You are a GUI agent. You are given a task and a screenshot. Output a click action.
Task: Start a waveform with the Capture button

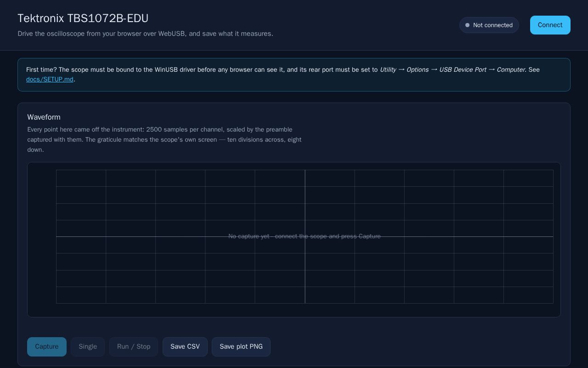pyautogui.click(x=47, y=347)
